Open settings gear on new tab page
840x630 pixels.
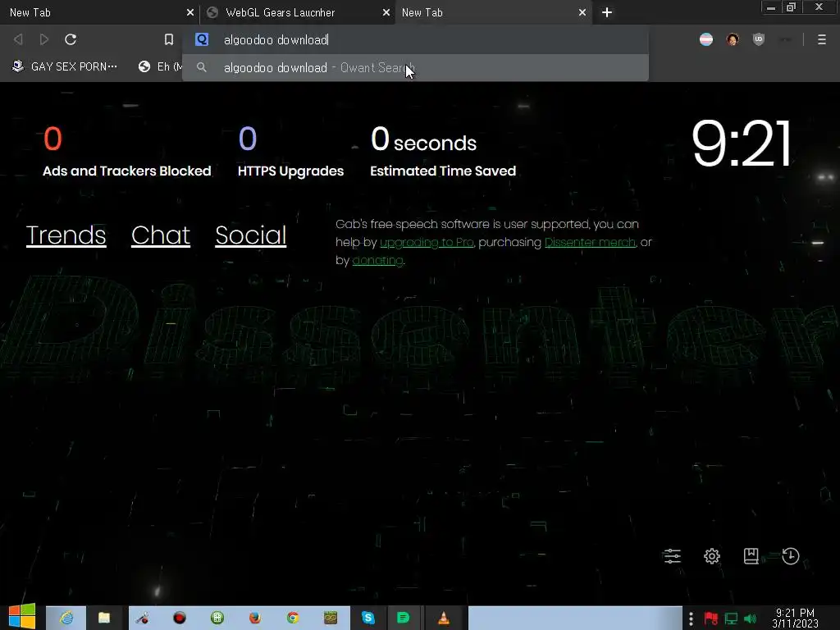coord(712,556)
